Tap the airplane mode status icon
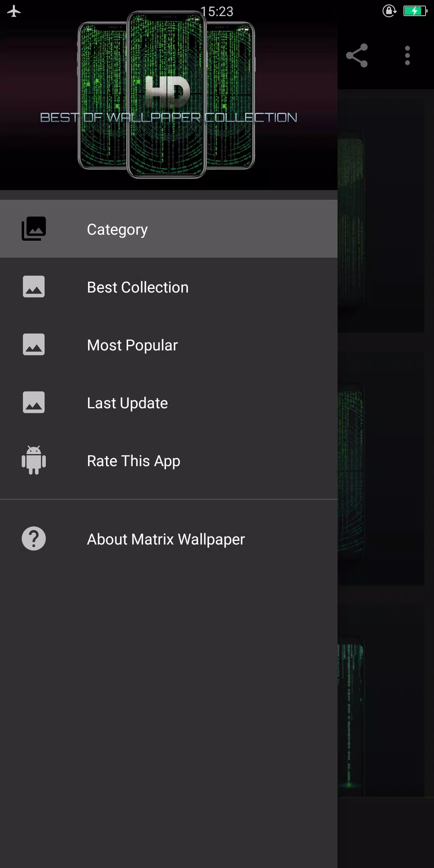Viewport: 434px width, 868px height. (14, 11)
